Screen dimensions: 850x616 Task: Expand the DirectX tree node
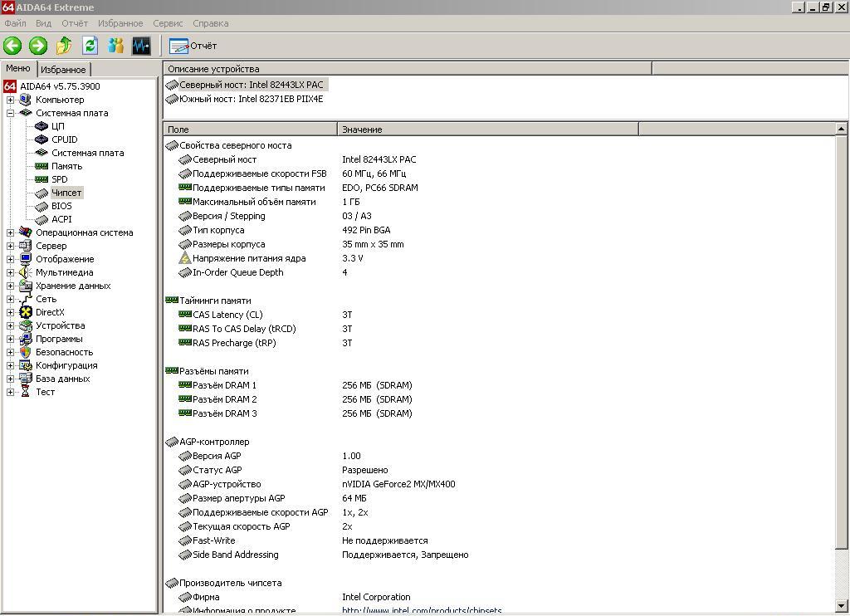(x=10, y=312)
